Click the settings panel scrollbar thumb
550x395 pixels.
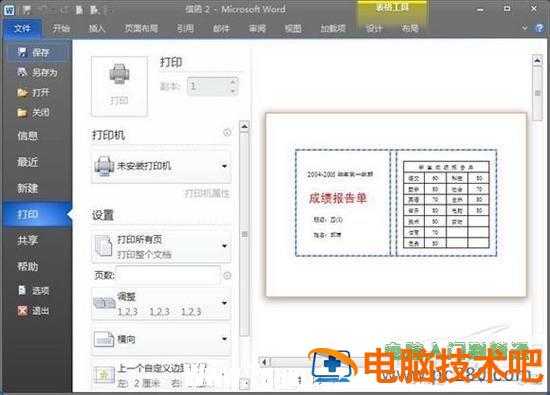[x=244, y=234]
